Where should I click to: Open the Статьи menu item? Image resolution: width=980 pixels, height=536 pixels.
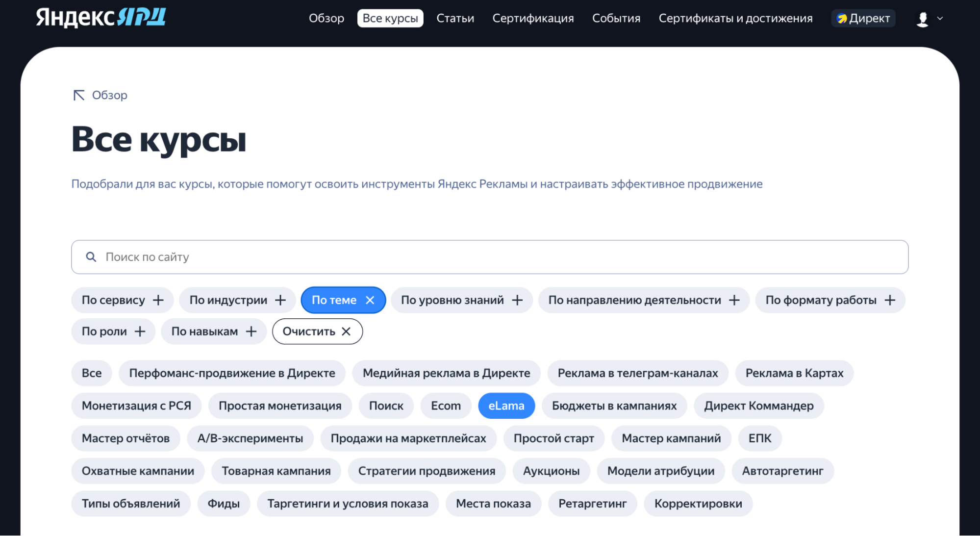pos(455,18)
